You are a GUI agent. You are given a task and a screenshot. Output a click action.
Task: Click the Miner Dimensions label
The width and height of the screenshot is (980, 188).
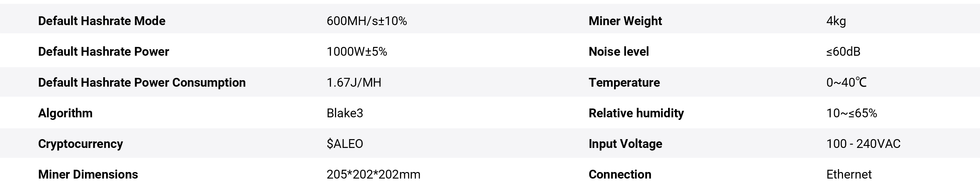(88, 174)
